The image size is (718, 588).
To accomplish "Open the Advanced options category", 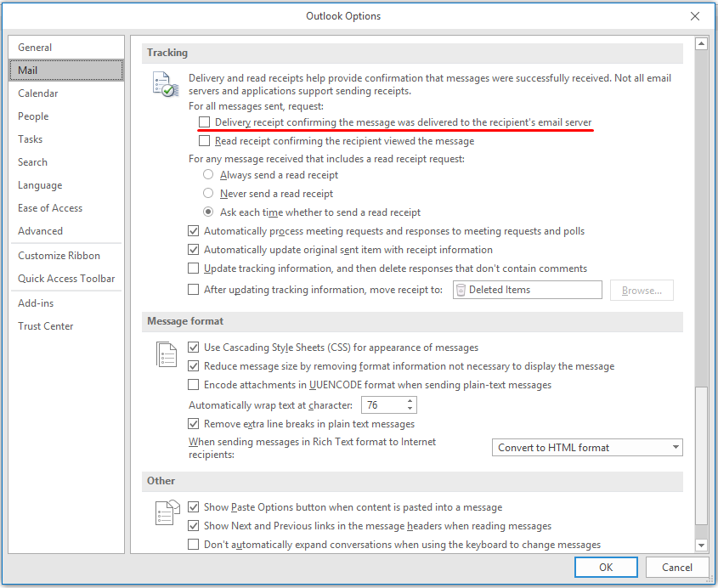I will 66,231.
